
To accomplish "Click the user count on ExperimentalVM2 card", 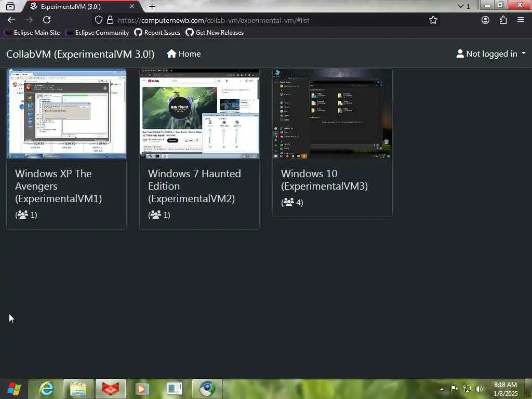I will [159, 215].
